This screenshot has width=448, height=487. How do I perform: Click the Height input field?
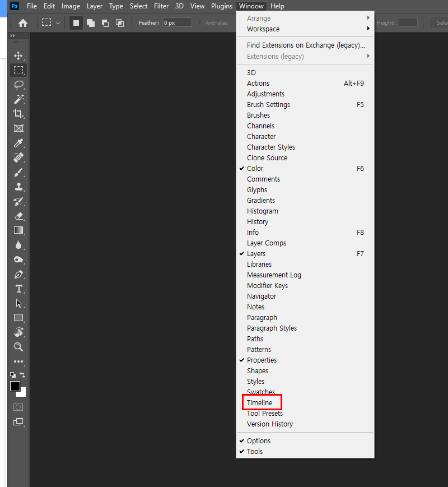(x=407, y=22)
